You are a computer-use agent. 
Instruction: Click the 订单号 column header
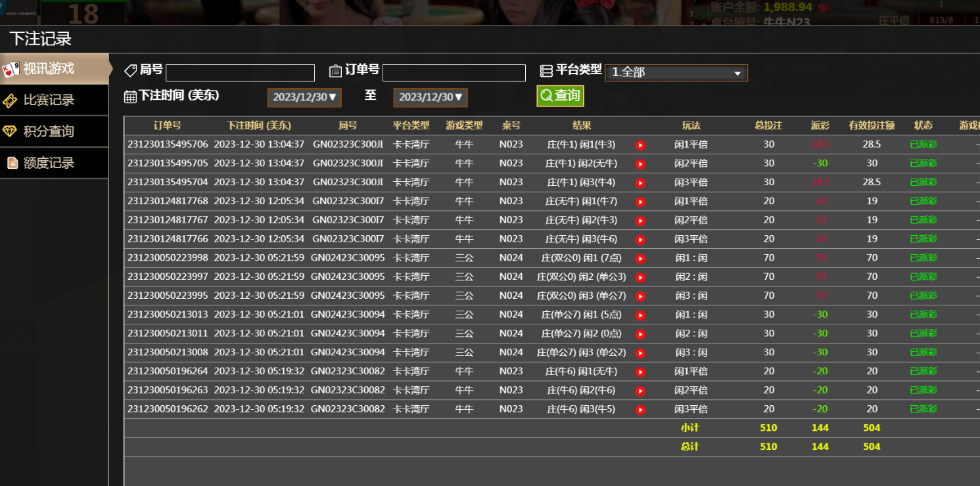(168, 125)
